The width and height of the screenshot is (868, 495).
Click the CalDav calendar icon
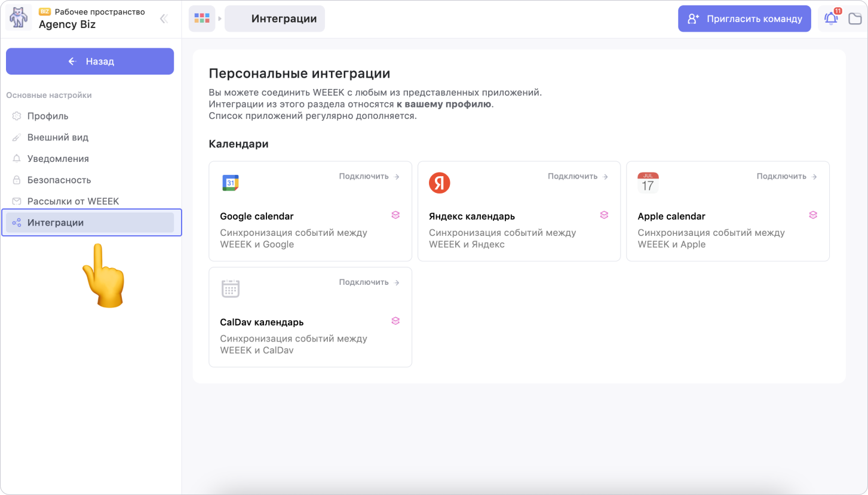230,288
